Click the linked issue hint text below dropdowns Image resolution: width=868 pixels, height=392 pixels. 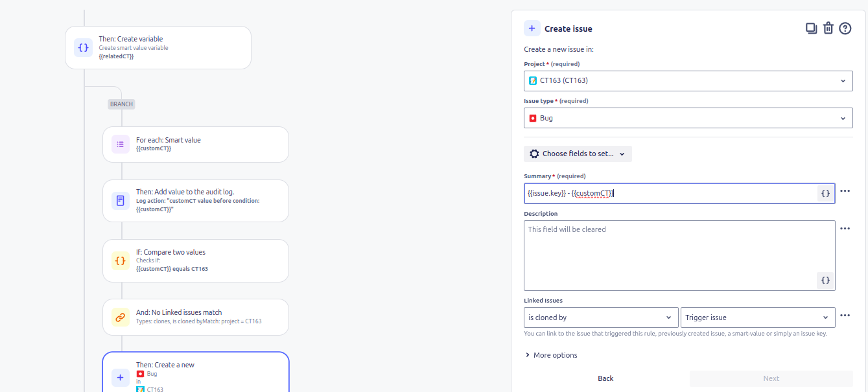(x=675, y=334)
